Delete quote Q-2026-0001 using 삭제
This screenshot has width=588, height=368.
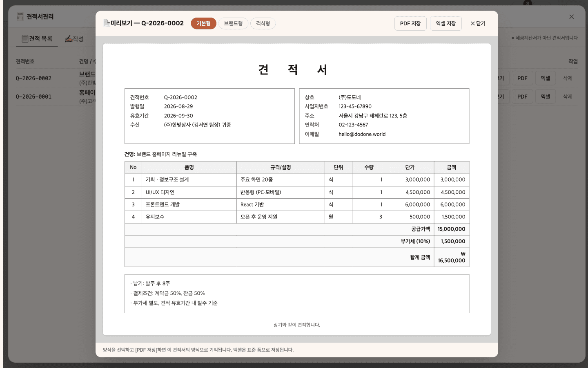click(x=568, y=96)
